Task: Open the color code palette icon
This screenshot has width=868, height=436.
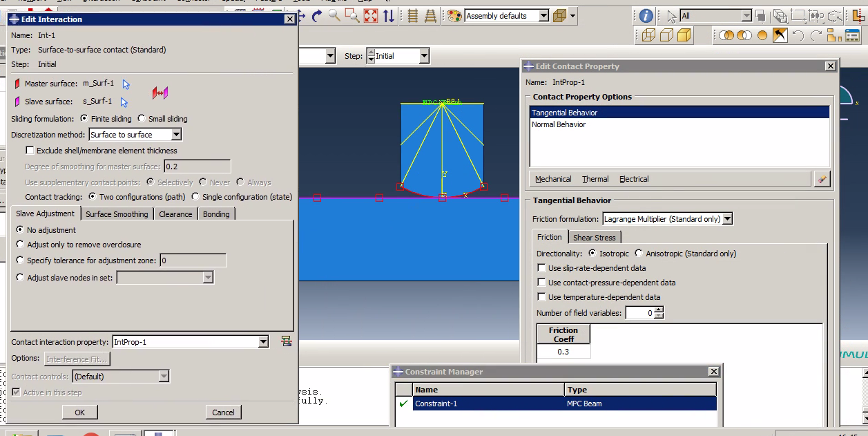Action: point(454,16)
